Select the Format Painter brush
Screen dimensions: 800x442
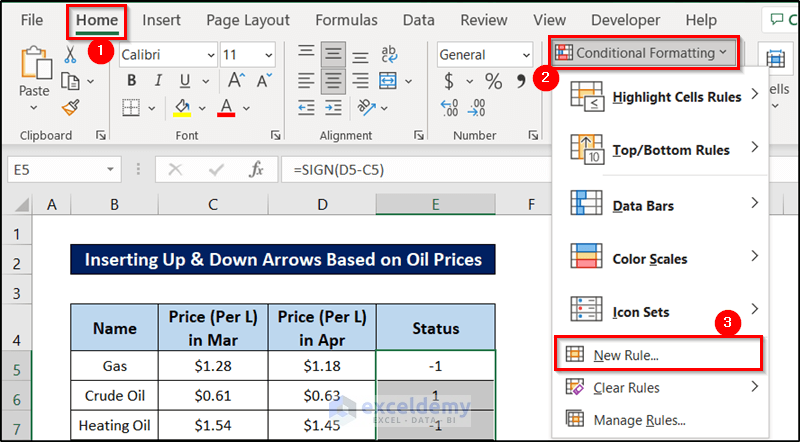[70, 108]
